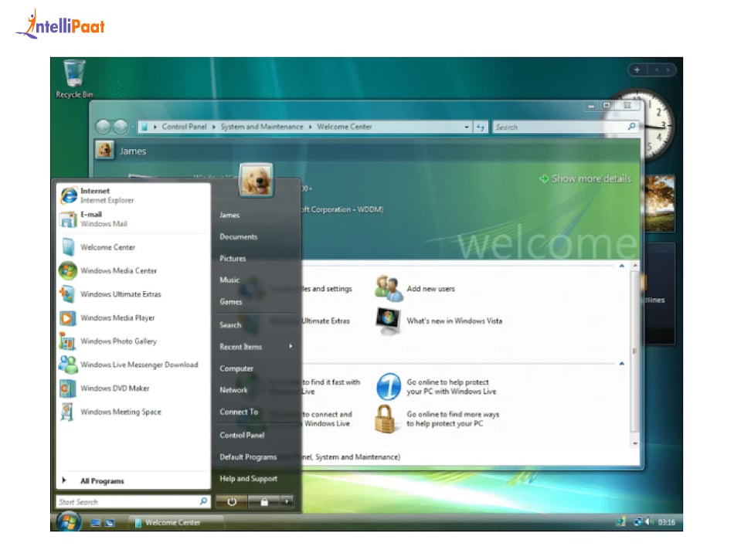Lock the computer with padlock button
This screenshot has width=734, height=560.
(264, 501)
